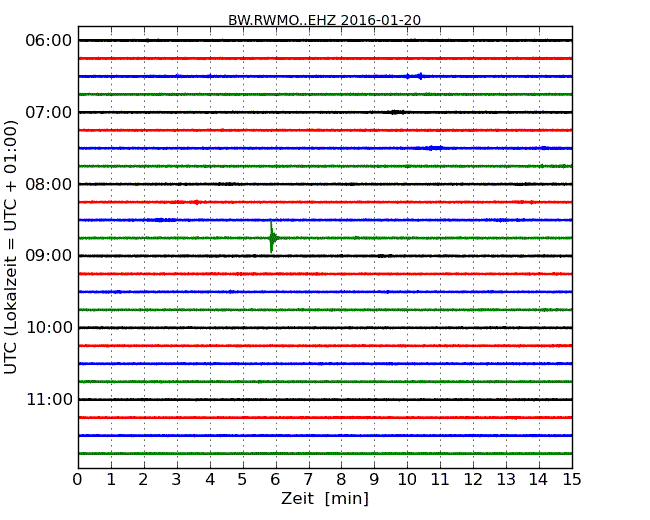This screenshot has height=520, width=650.
Task: Click the x-axis label Zeit [min]
Action: [x=325, y=498]
